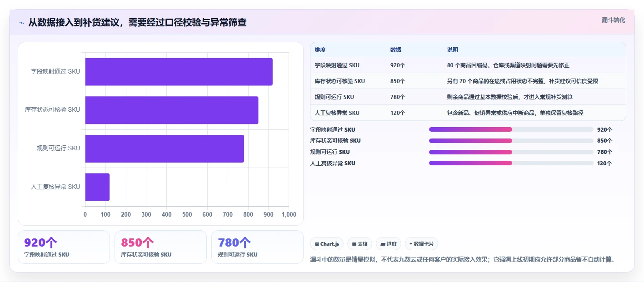Click chart axis label 字段映射通过 SKU
The height and width of the screenshot is (282, 644).
click(x=55, y=71)
